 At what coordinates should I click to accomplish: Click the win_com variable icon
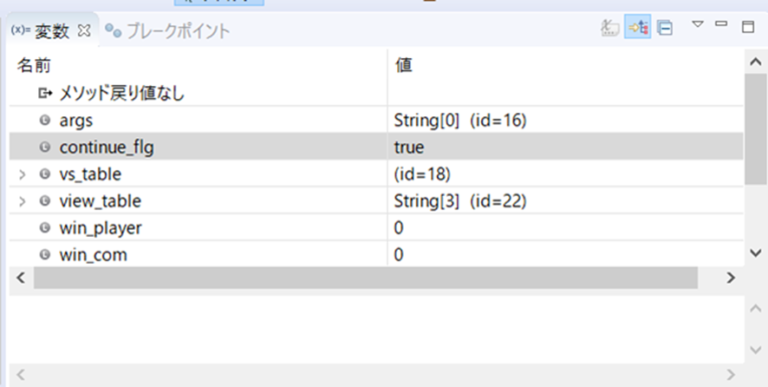tap(45, 255)
